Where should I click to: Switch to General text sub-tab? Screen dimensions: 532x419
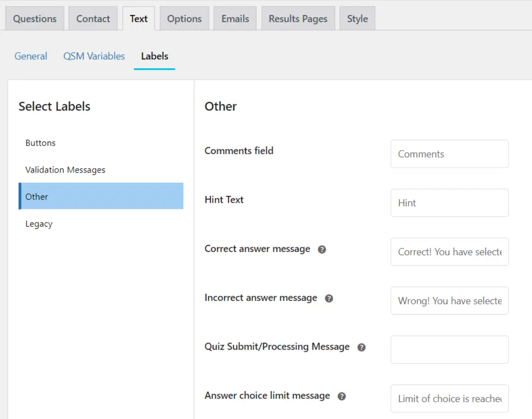(x=31, y=56)
